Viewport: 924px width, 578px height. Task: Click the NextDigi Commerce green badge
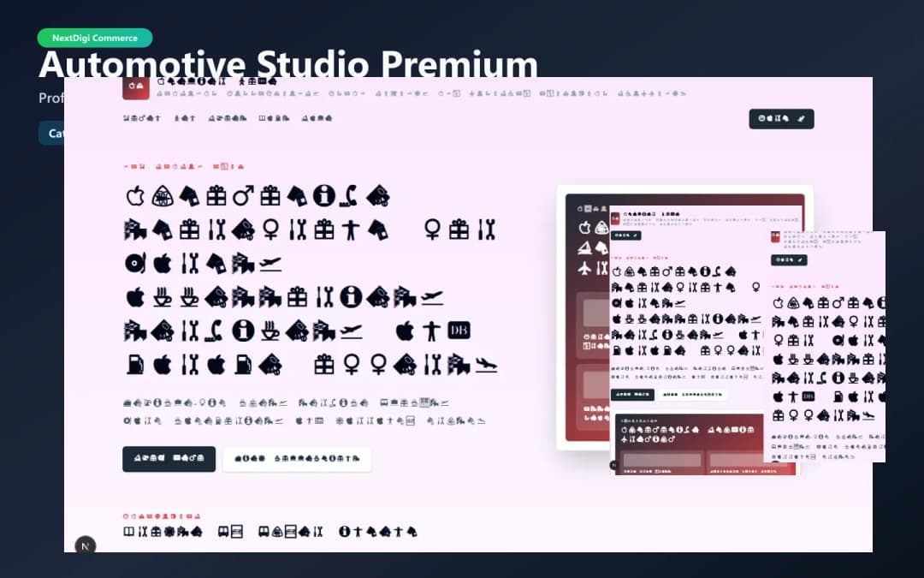click(x=95, y=38)
